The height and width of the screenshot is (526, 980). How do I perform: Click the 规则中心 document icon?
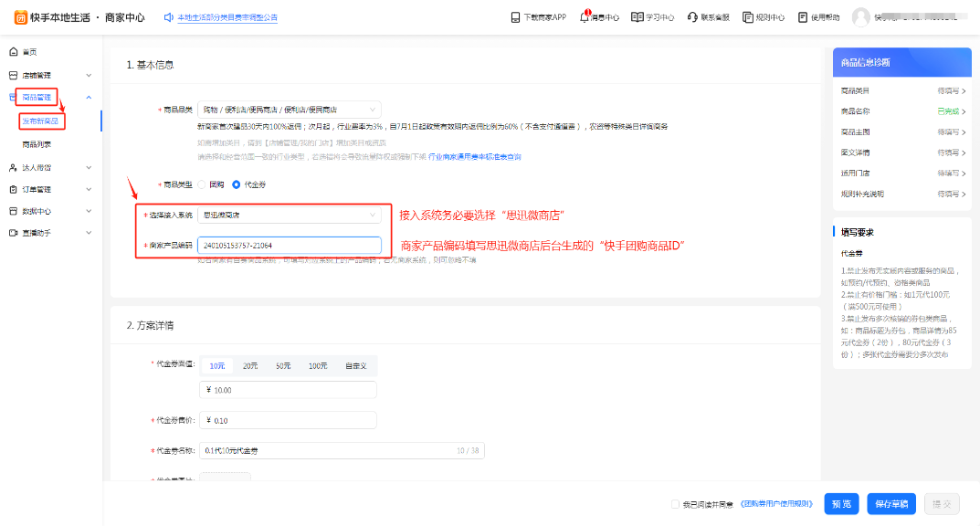(x=747, y=16)
